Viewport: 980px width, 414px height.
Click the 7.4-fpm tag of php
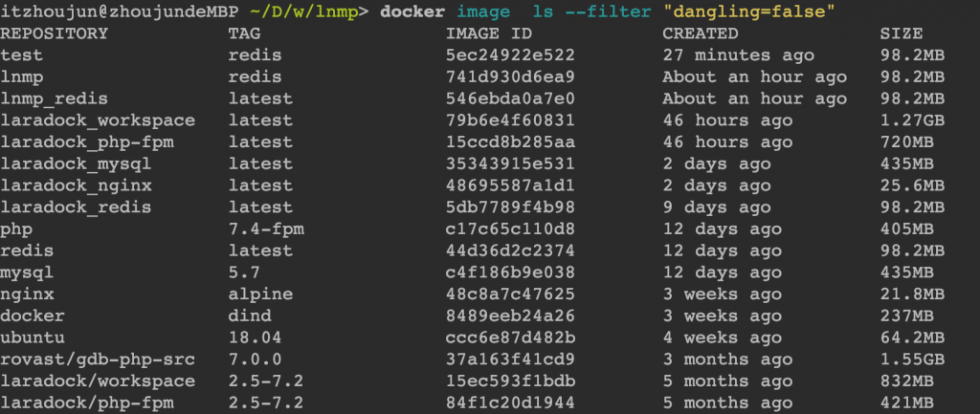click(266, 229)
